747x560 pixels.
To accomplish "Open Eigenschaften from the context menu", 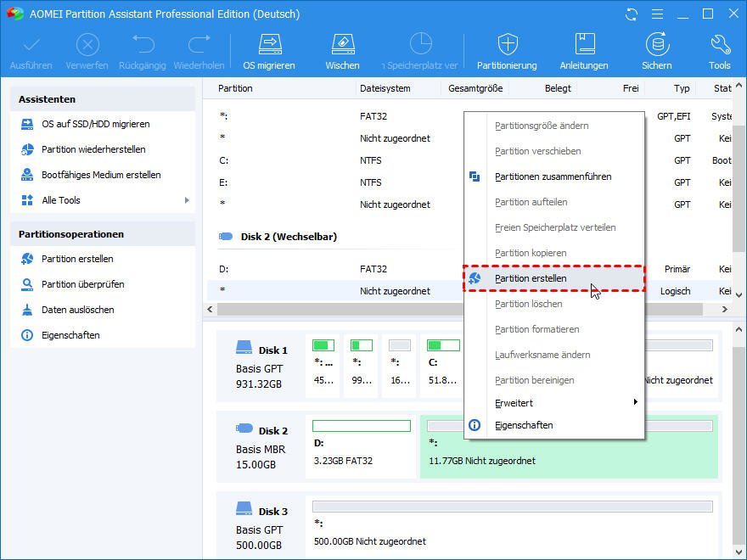I will [554, 425].
